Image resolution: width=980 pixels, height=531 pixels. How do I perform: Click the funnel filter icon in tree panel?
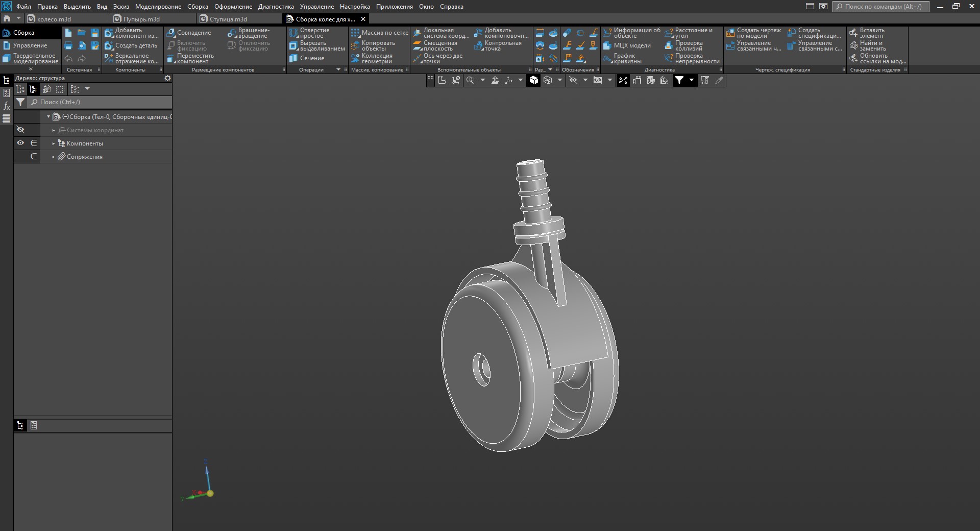click(x=20, y=102)
